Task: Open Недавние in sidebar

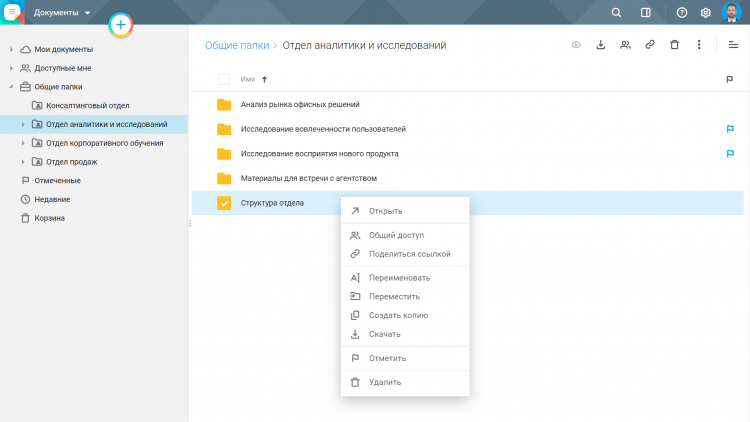Action: coord(52,199)
